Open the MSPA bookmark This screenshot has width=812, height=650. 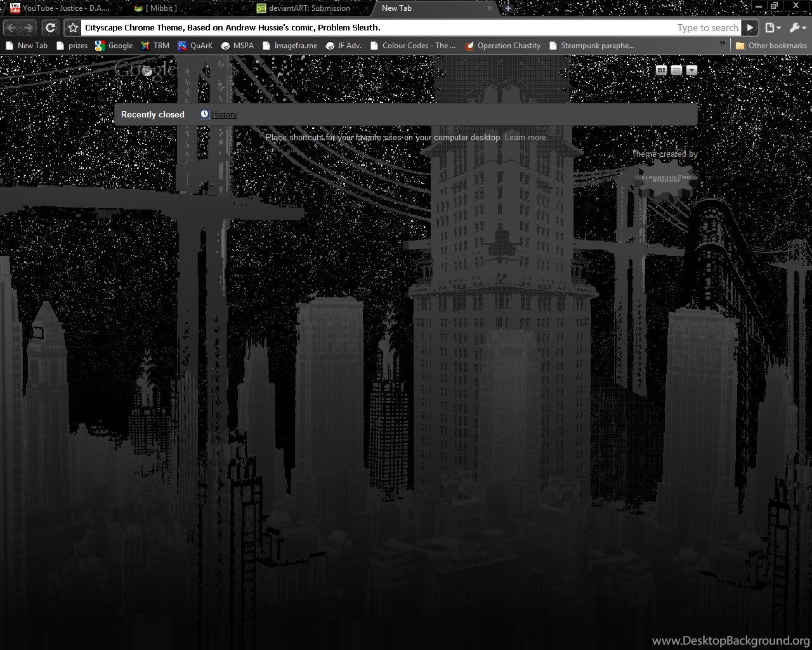pyautogui.click(x=237, y=46)
